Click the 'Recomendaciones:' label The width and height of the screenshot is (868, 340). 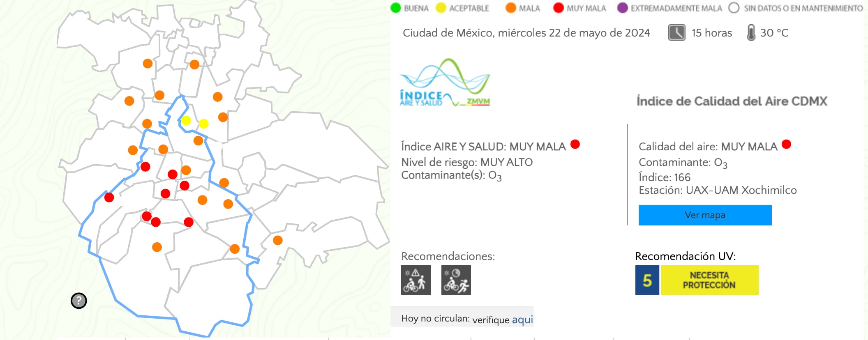coord(448,256)
